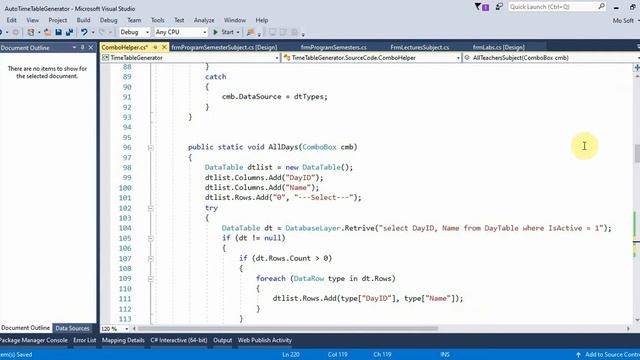Open the Package Manager Console tab

point(34,340)
